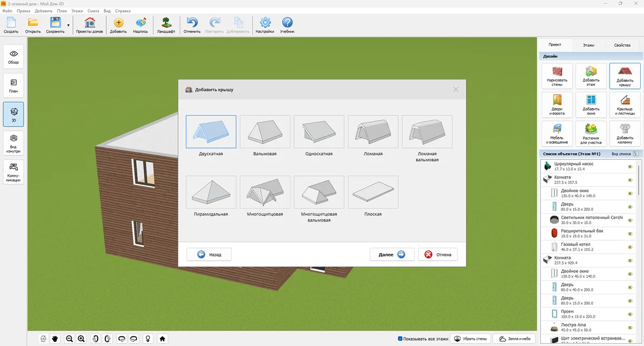Click Добавить окно in the design panel
The image size is (644, 346).
tap(591, 105)
